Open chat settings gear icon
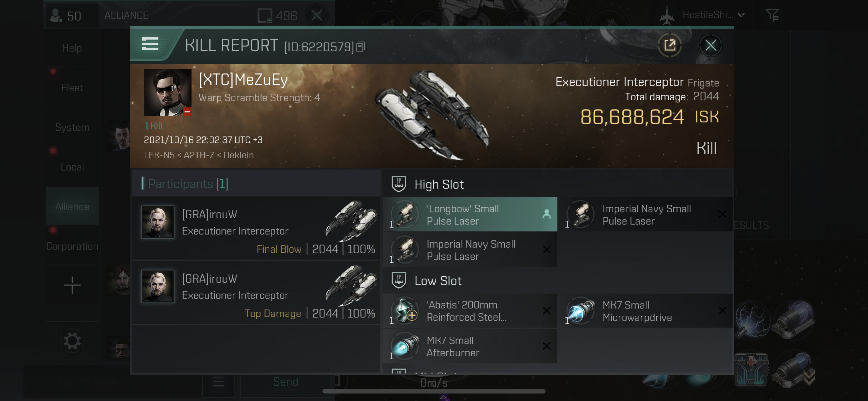The width and height of the screenshot is (868, 401). pos(72,341)
